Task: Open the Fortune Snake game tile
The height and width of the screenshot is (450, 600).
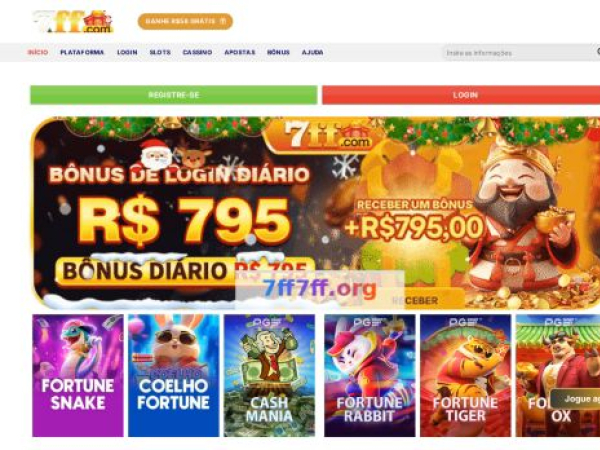Action: pos(78,375)
